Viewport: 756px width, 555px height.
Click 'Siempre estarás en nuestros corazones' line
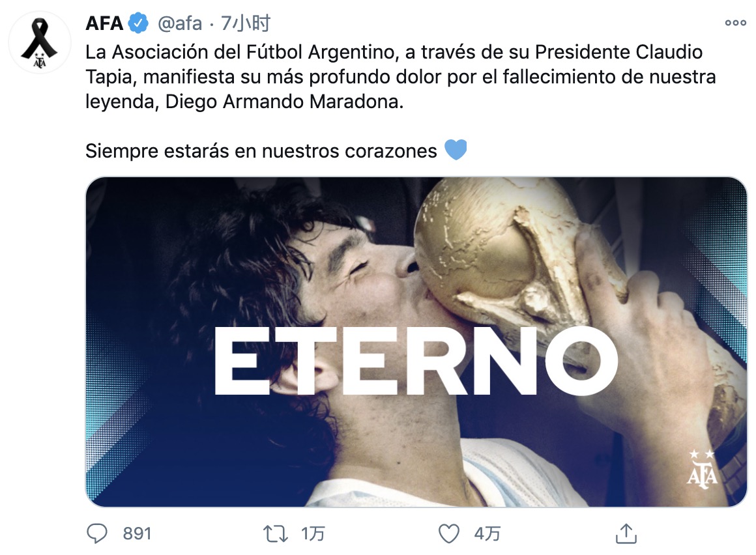point(261,150)
